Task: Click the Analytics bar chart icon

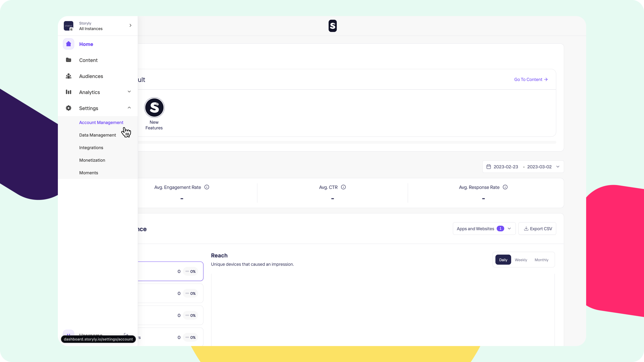Action: point(68,92)
